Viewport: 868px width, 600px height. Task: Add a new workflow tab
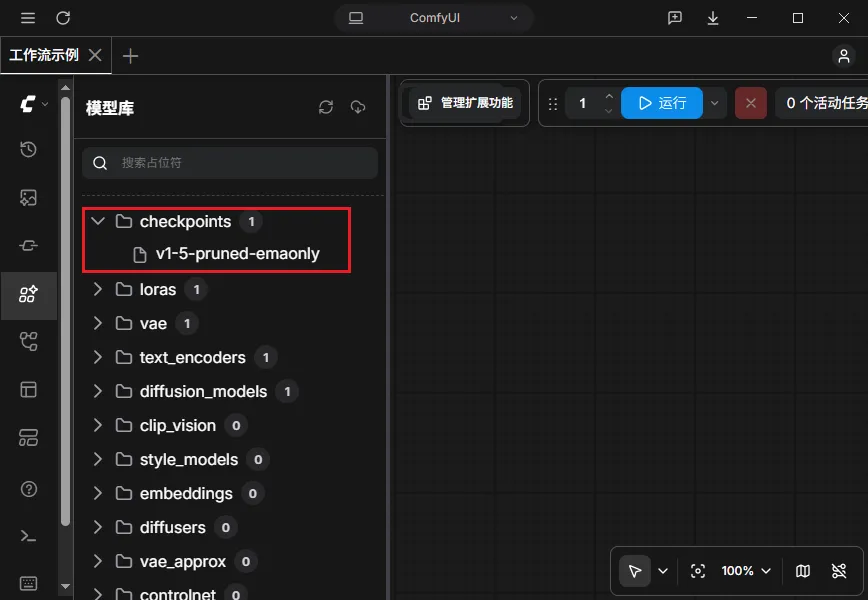pos(130,56)
